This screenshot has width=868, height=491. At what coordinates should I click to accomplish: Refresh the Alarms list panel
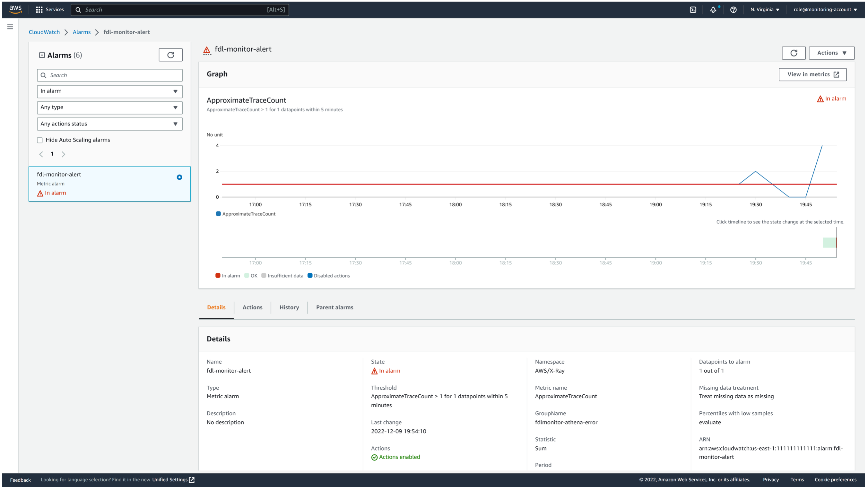tap(170, 54)
